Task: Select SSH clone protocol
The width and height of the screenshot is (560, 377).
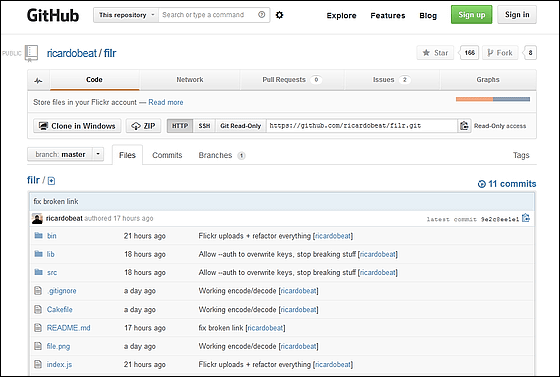Action: click(x=204, y=126)
